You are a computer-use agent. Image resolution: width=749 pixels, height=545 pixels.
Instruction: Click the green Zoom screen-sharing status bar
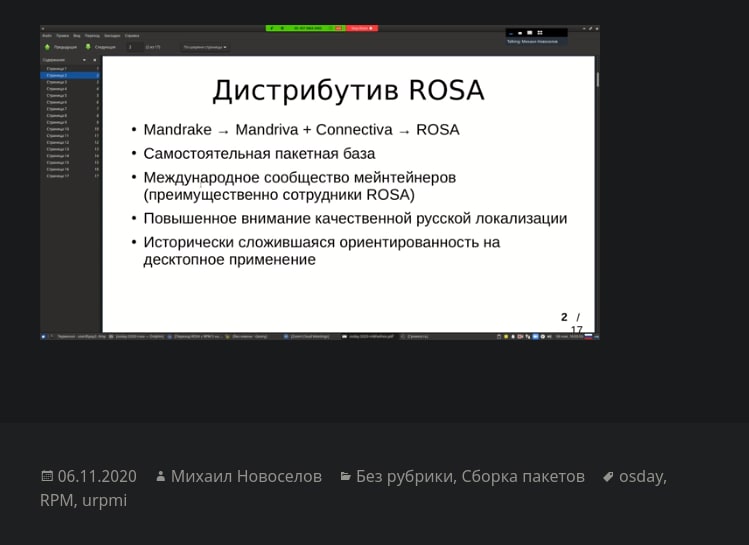point(306,28)
